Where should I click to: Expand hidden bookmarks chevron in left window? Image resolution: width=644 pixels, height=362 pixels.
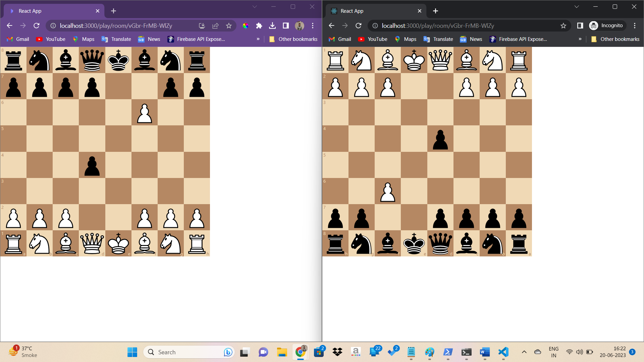coord(258,39)
